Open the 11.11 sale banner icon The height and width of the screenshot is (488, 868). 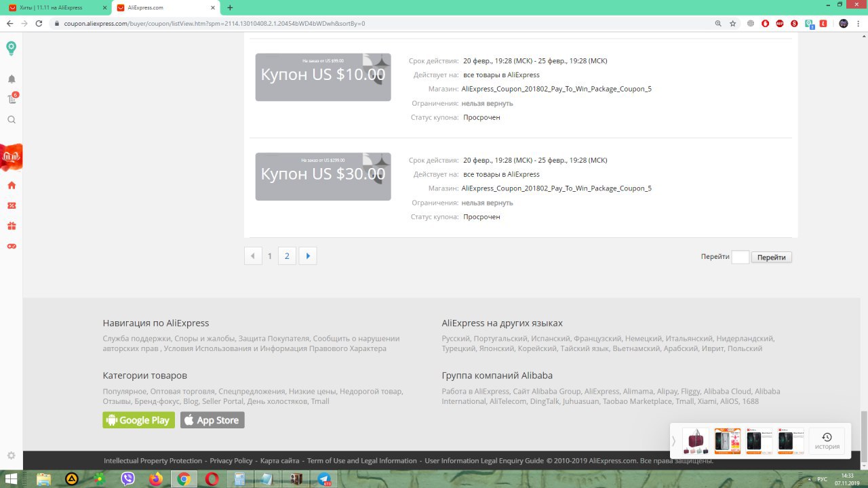(x=12, y=157)
